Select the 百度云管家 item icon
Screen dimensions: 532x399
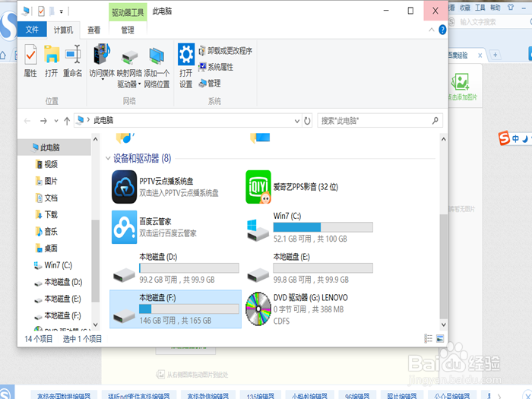point(124,227)
